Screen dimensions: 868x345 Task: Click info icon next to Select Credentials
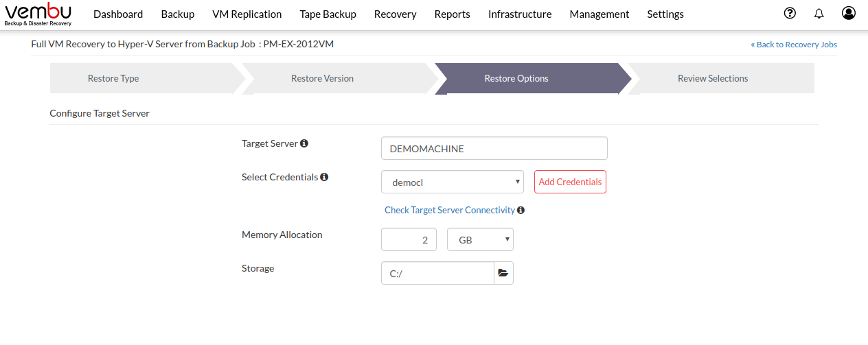324,177
